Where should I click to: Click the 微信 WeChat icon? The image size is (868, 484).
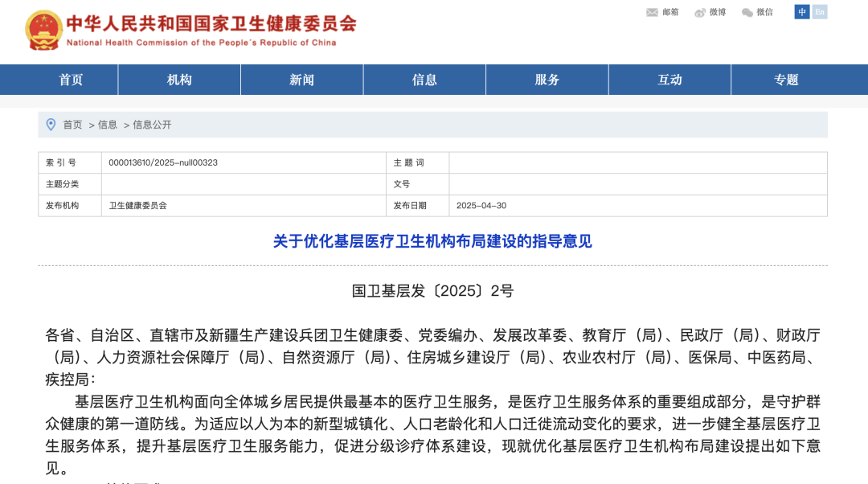click(x=747, y=12)
